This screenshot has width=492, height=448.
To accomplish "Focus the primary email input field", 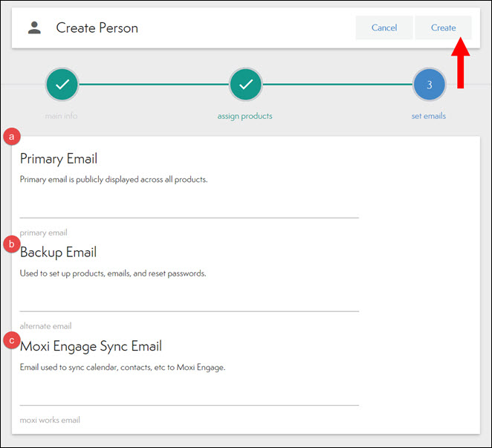I will point(189,207).
